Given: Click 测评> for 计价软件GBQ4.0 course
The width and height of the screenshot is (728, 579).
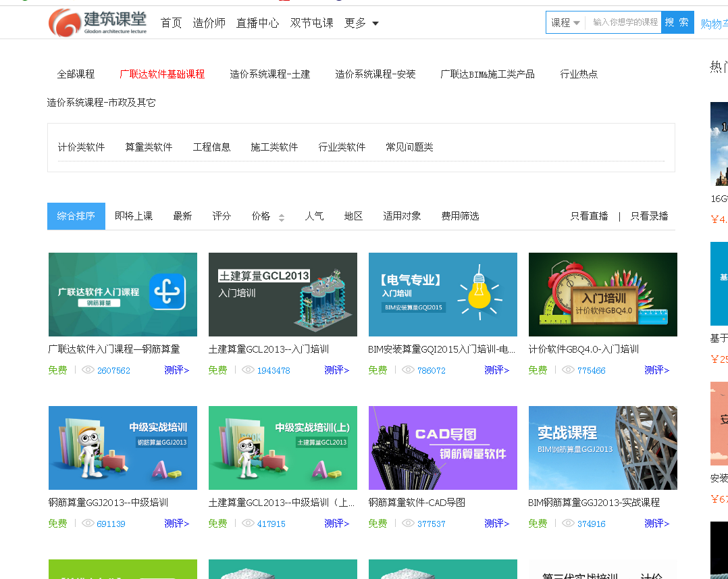Looking at the screenshot, I should tap(656, 370).
